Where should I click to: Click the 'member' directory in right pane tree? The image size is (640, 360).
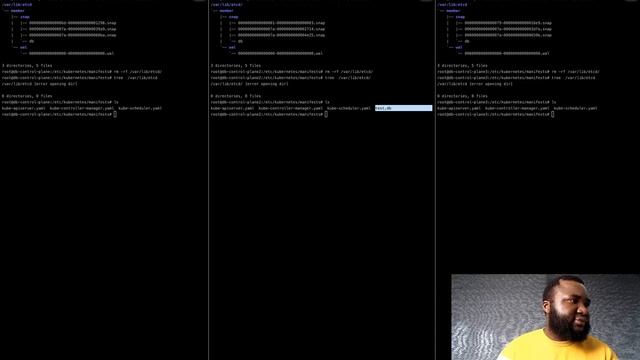coord(453,11)
